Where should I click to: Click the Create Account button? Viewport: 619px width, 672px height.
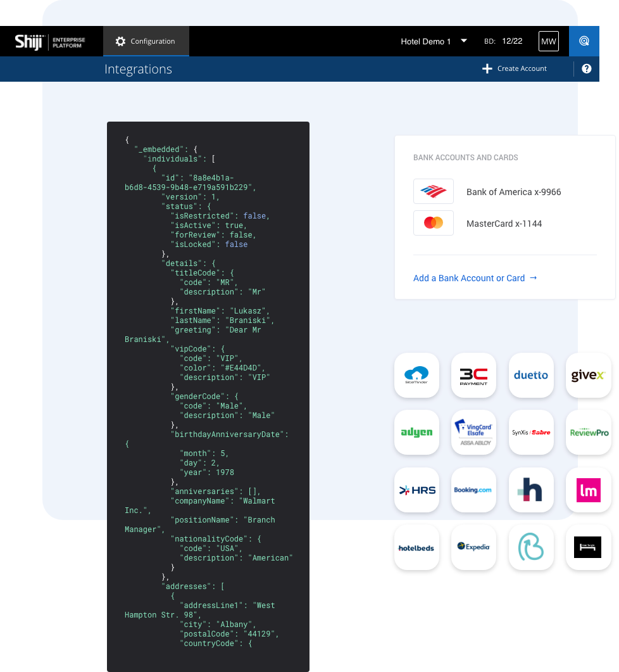[x=515, y=68]
